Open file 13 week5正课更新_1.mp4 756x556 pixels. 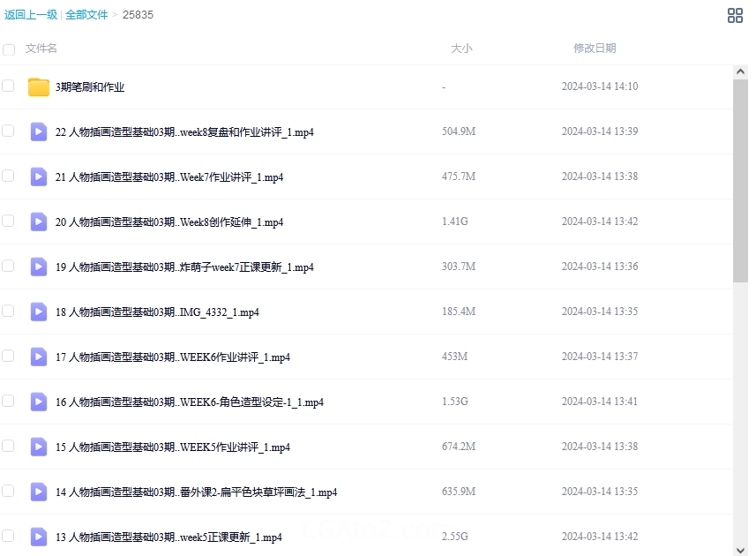point(168,537)
